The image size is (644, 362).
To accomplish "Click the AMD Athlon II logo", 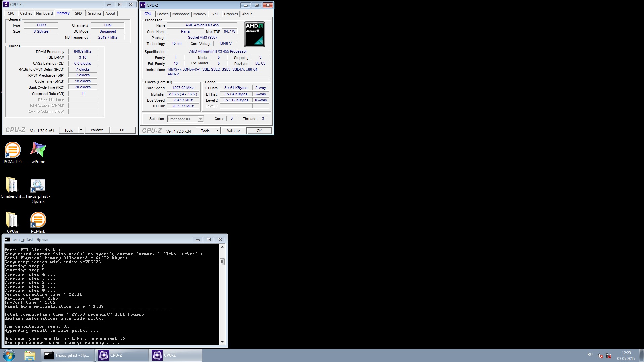I will tap(254, 35).
